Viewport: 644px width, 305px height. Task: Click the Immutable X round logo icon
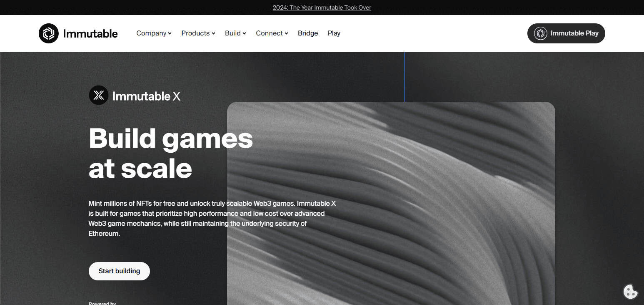(x=99, y=95)
